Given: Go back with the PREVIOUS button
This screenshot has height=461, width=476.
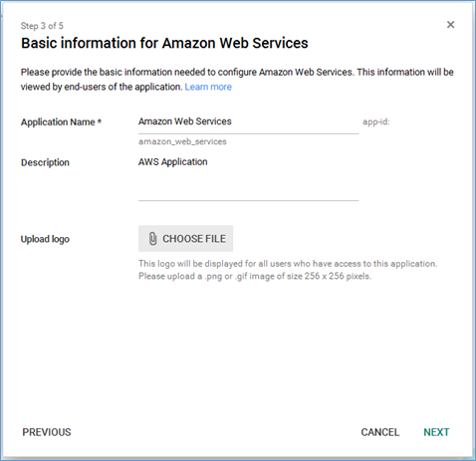Looking at the screenshot, I should point(47,432).
